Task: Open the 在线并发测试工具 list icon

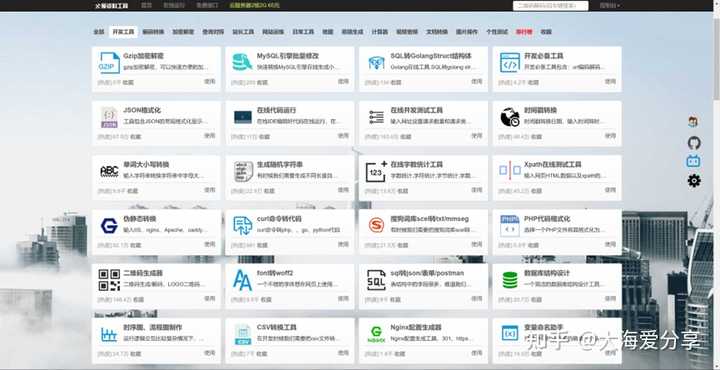Action: click(x=377, y=117)
